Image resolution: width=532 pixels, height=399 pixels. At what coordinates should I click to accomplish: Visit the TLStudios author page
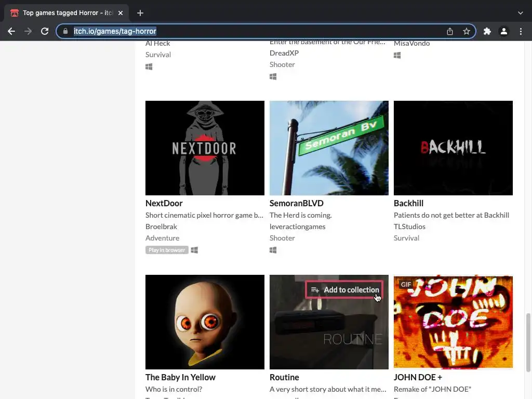[x=409, y=227]
